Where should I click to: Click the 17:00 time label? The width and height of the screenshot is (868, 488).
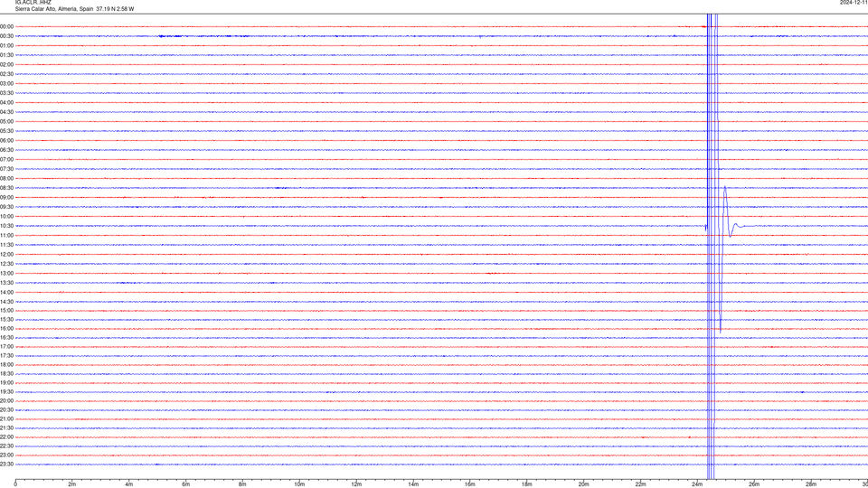[x=6, y=346]
